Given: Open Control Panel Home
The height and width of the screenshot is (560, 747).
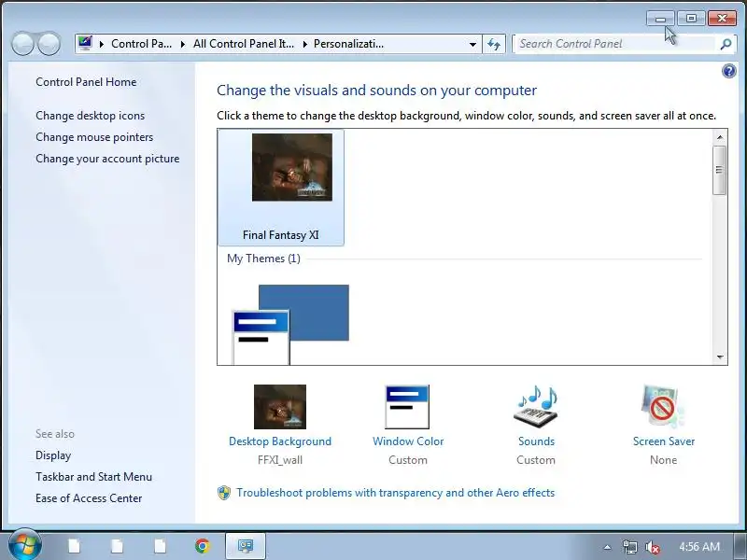Looking at the screenshot, I should pos(86,82).
